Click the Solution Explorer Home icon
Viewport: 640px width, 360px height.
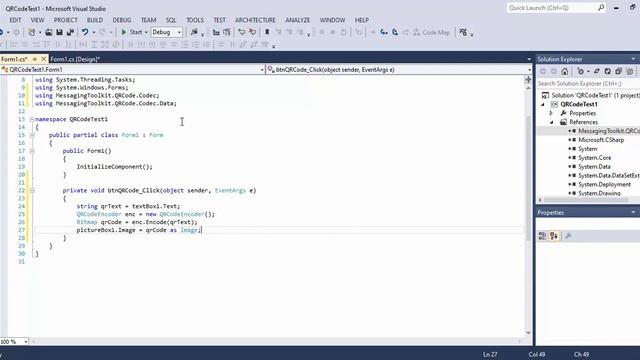[x=564, y=71]
